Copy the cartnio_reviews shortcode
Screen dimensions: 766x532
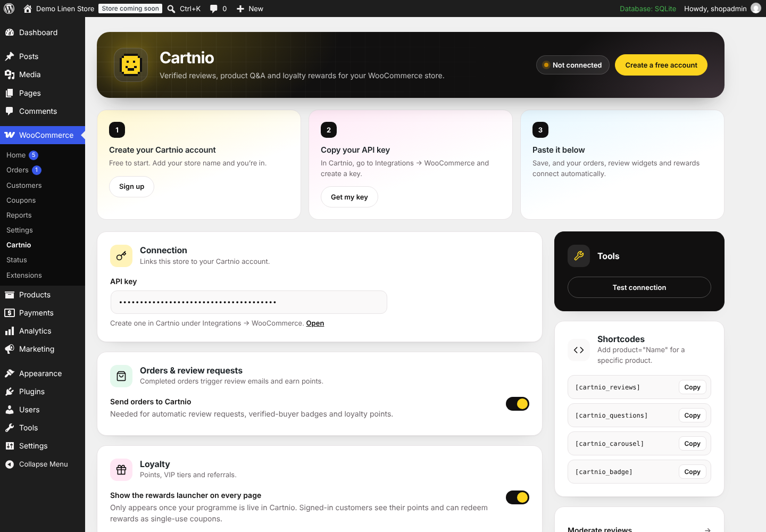[x=692, y=387]
